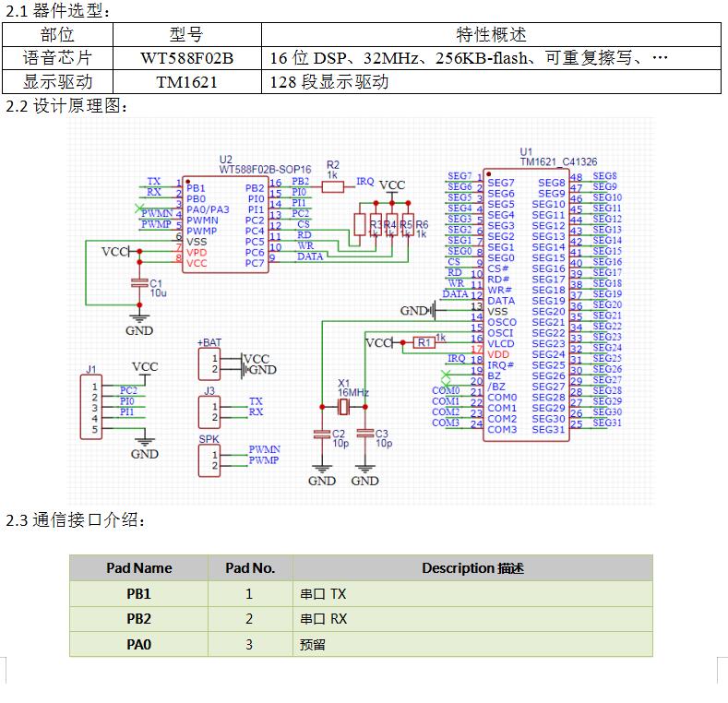Viewport: 728px width, 703px height.
Task: Click the 'PB1' cell in the pad table
Action: 138,594
